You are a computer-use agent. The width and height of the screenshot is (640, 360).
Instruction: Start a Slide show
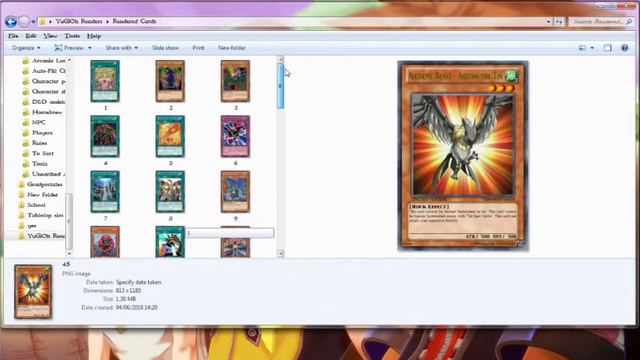(165, 48)
